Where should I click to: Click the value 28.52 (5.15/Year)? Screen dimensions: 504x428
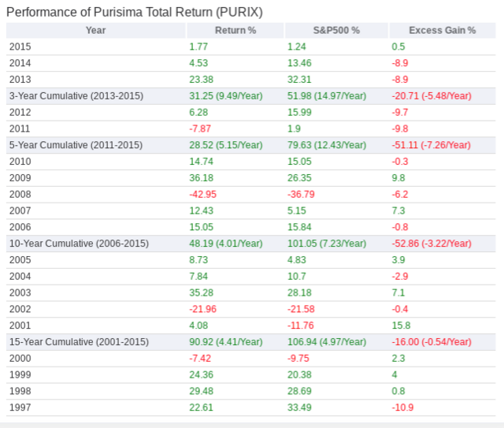[226, 145]
